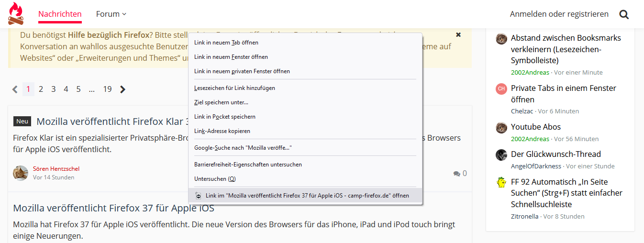Click author name Sören Hentzschel
Viewport: 644px width, 243px height.
(x=56, y=168)
